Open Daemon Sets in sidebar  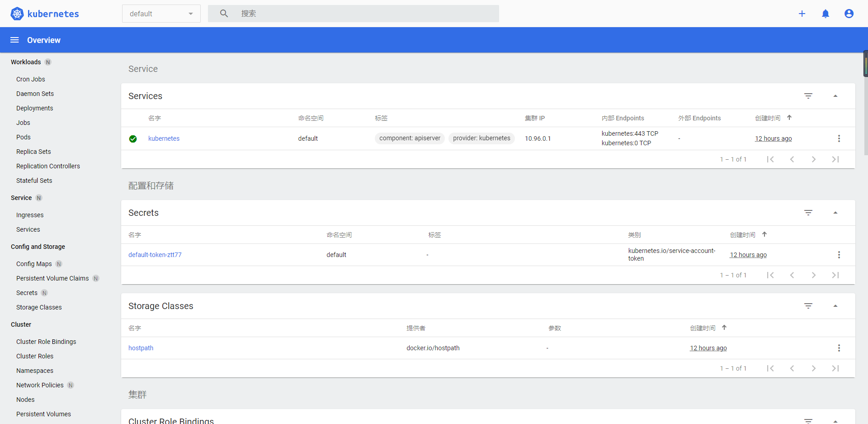point(35,94)
